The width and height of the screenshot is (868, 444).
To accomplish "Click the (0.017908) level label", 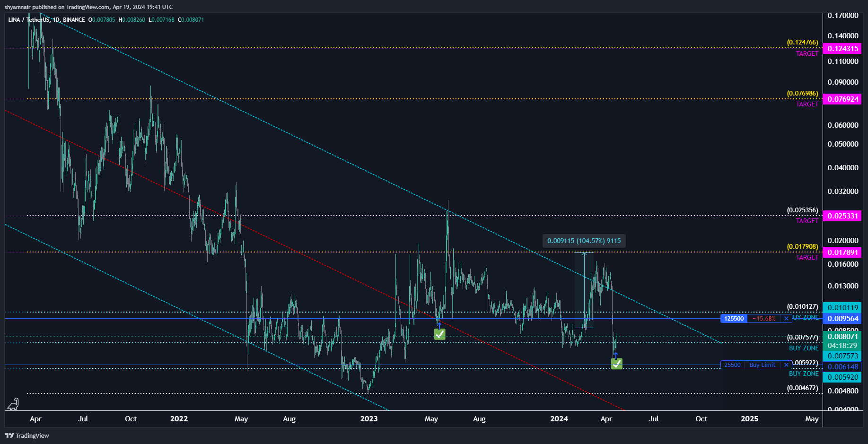I will coord(802,246).
